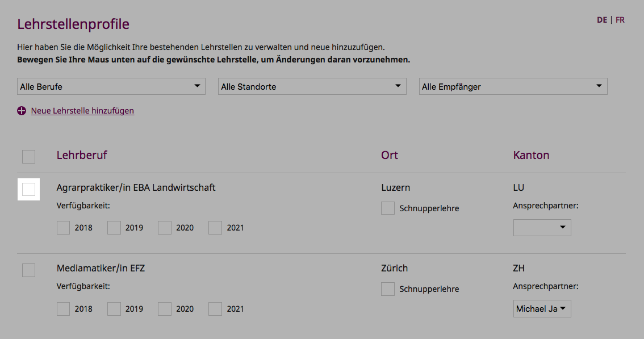The height and width of the screenshot is (339, 644).
Task: Enable 2021 availability for Mediamatiker/in EFZ
Action: (215, 309)
